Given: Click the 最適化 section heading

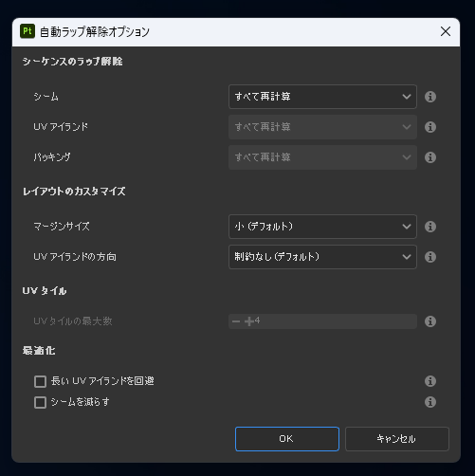Looking at the screenshot, I should click(x=39, y=351).
